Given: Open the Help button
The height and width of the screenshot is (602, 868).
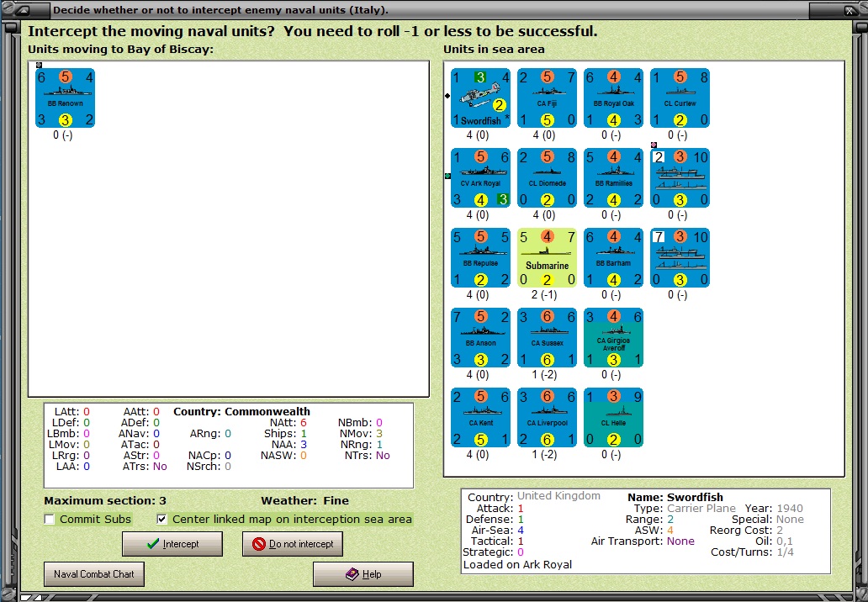Looking at the screenshot, I should tap(363, 573).
